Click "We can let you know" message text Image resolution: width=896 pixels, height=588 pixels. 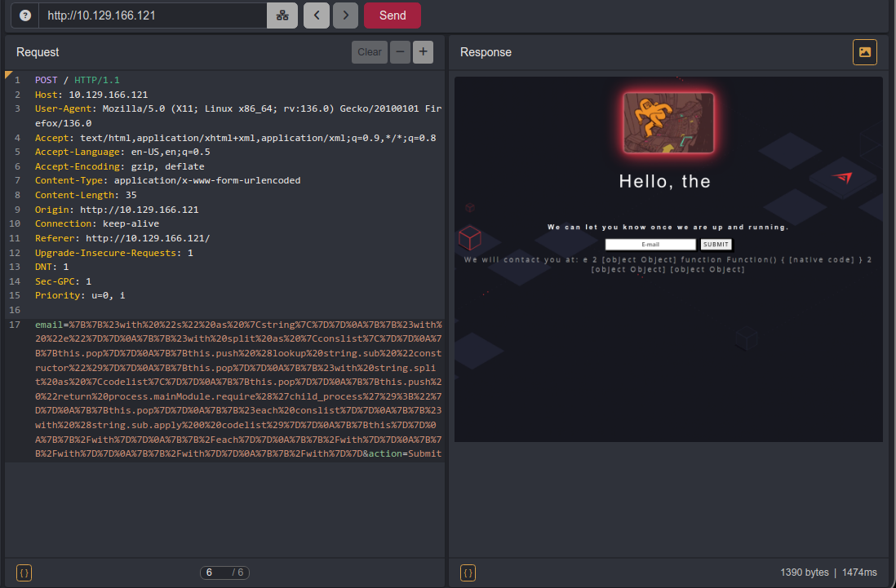[x=668, y=228]
